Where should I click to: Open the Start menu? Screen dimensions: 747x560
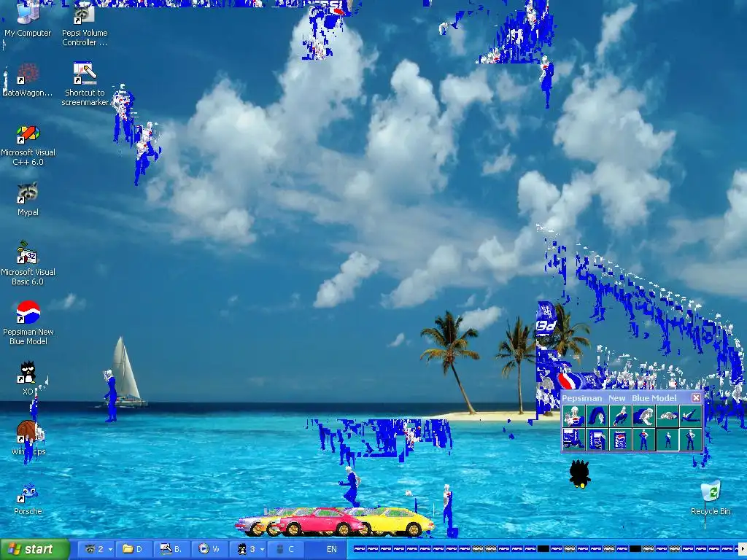coord(35,549)
